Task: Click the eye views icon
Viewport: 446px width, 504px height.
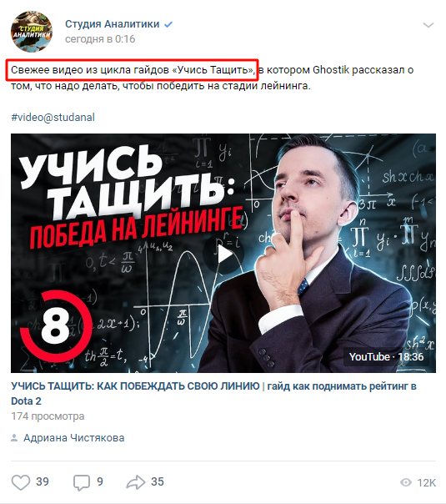Action: click(406, 482)
